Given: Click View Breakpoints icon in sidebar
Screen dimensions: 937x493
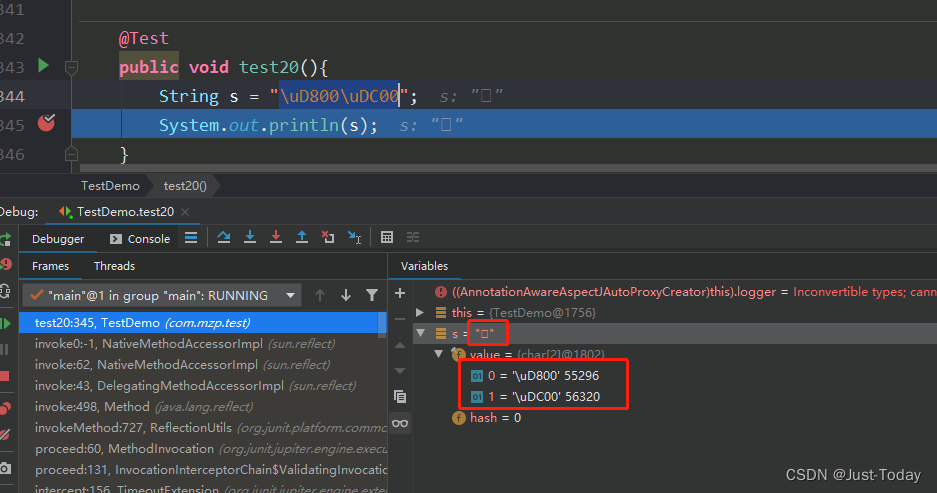Looking at the screenshot, I should [5, 409].
